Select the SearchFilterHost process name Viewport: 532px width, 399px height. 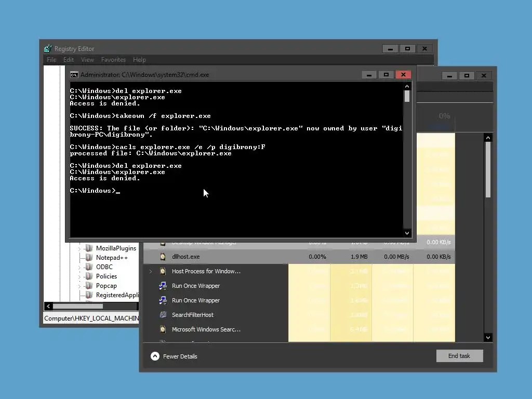[x=193, y=315]
